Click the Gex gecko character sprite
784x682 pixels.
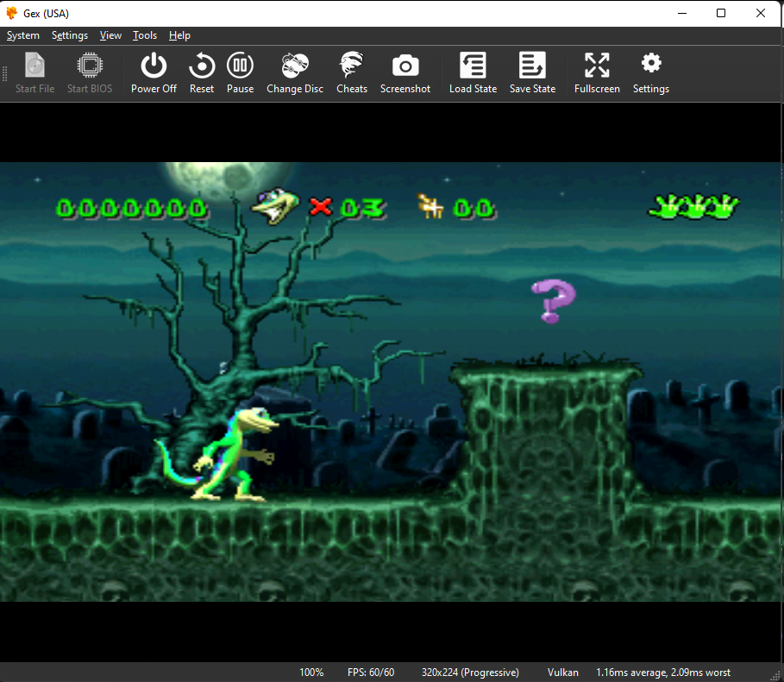217,454
